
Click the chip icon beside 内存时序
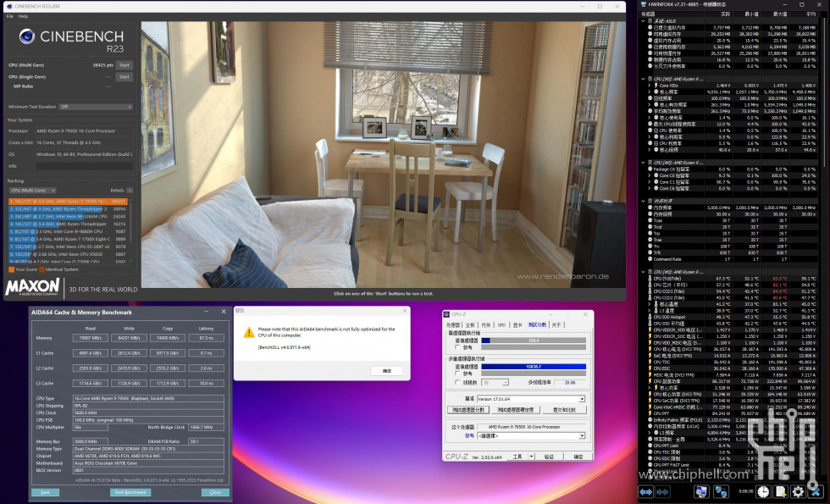650,202
